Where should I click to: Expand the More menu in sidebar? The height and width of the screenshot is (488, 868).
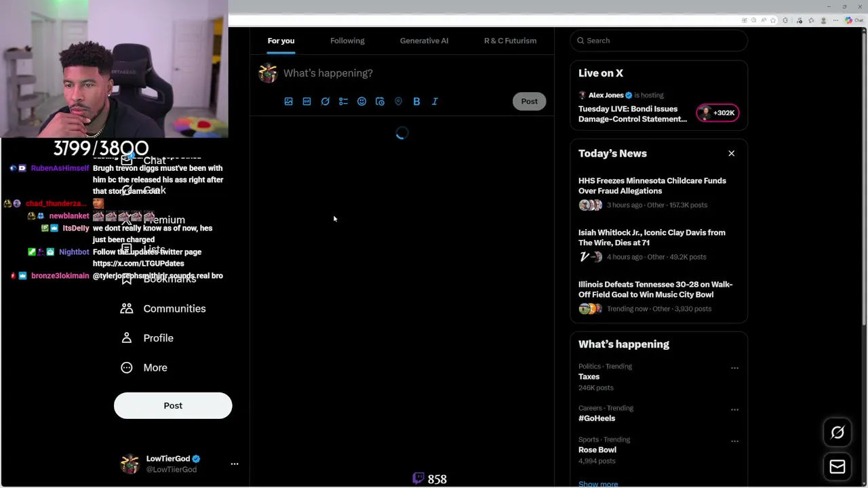click(144, 367)
